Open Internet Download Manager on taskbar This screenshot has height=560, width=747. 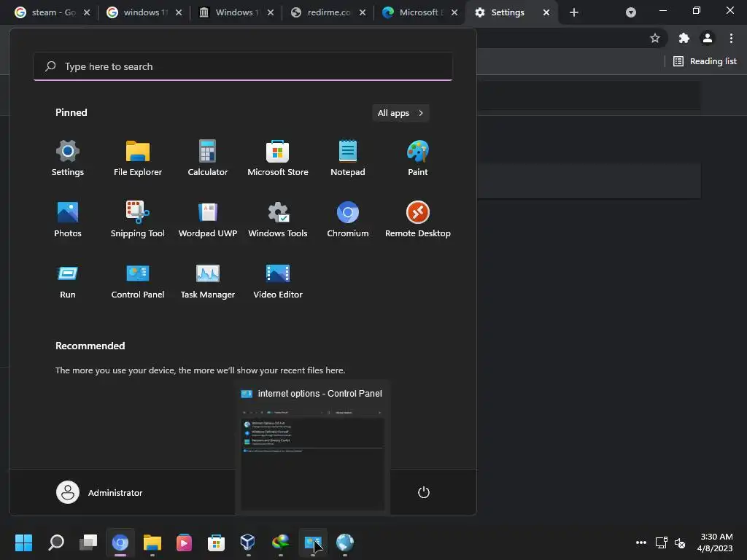[x=280, y=542]
